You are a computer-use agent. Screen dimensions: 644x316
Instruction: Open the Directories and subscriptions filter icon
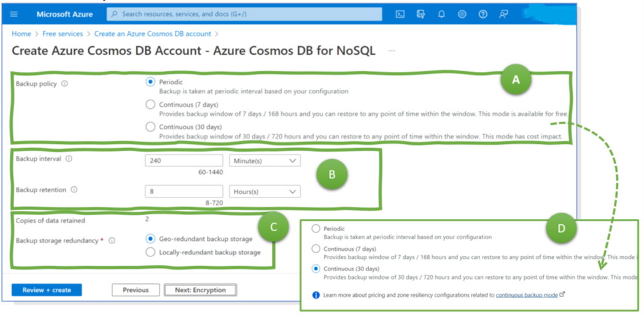coord(421,14)
